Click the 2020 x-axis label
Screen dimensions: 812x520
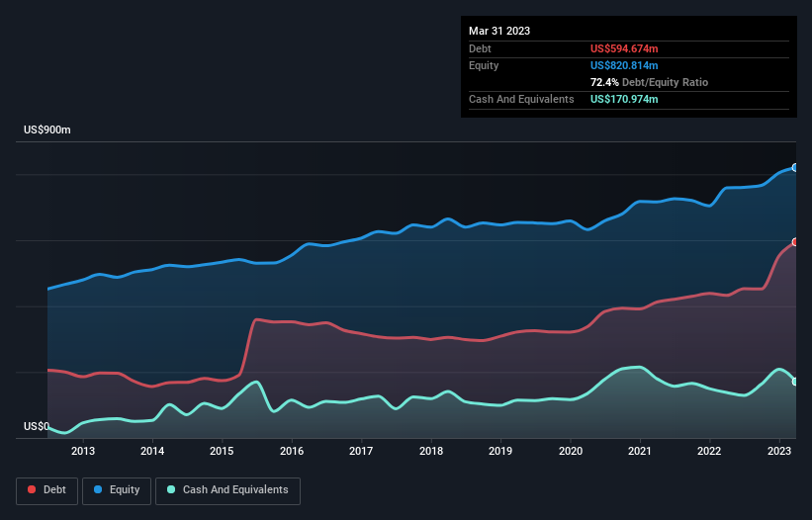tap(570, 451)
